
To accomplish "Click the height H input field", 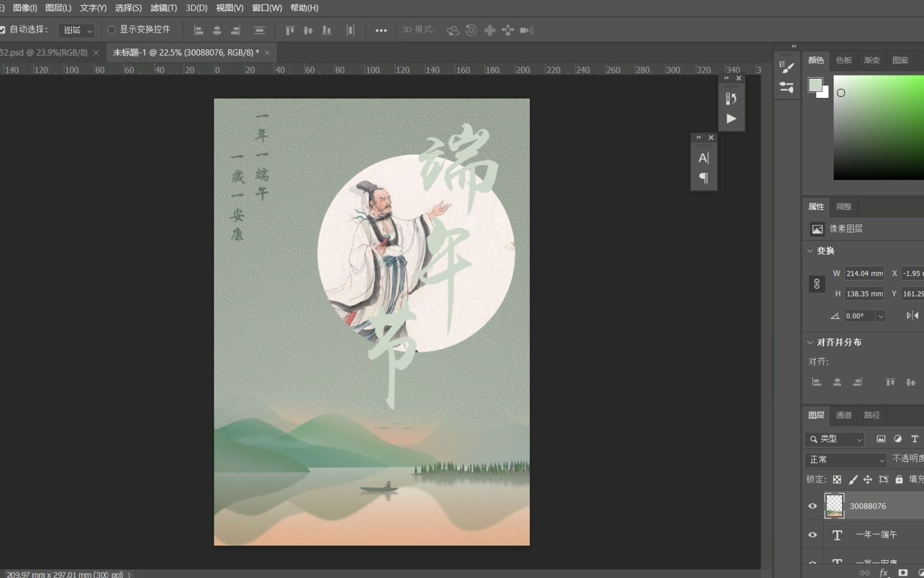I will (864, 294).
